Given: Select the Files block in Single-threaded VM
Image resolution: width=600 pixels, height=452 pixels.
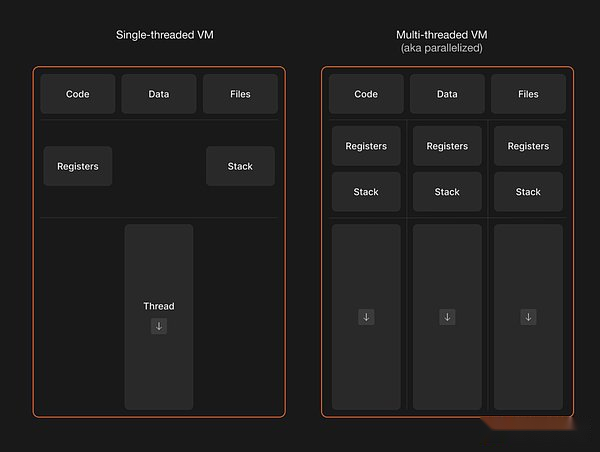Looking at the screenshot, I should (x=240, y=94).
